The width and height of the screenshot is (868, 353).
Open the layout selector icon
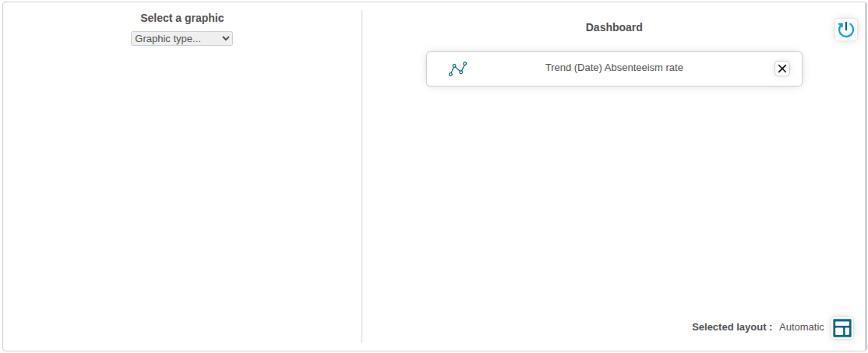tap(842, 327)
